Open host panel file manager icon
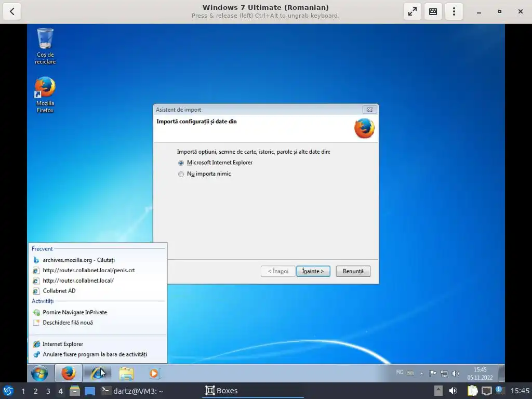The image size is (532, 399). tap(75, 391)
